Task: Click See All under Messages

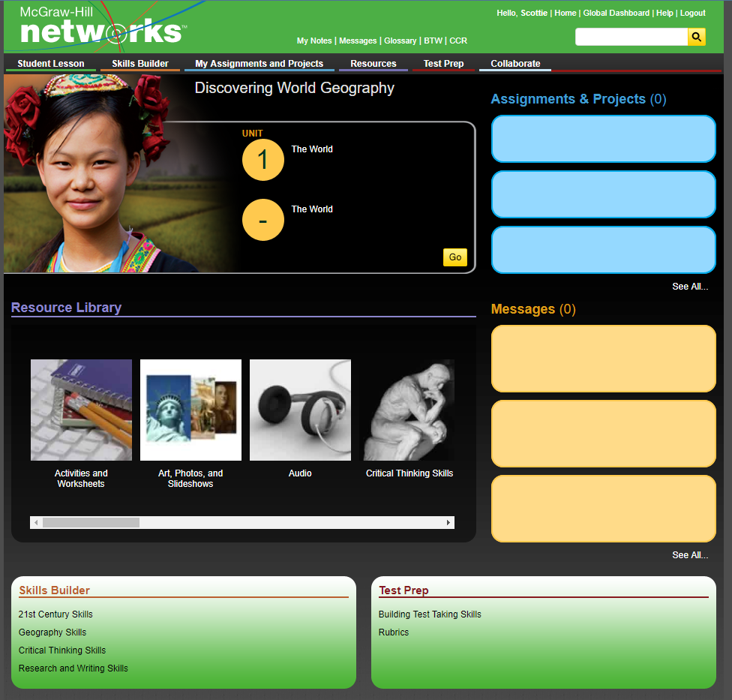Action: click(x=690, y=555)
